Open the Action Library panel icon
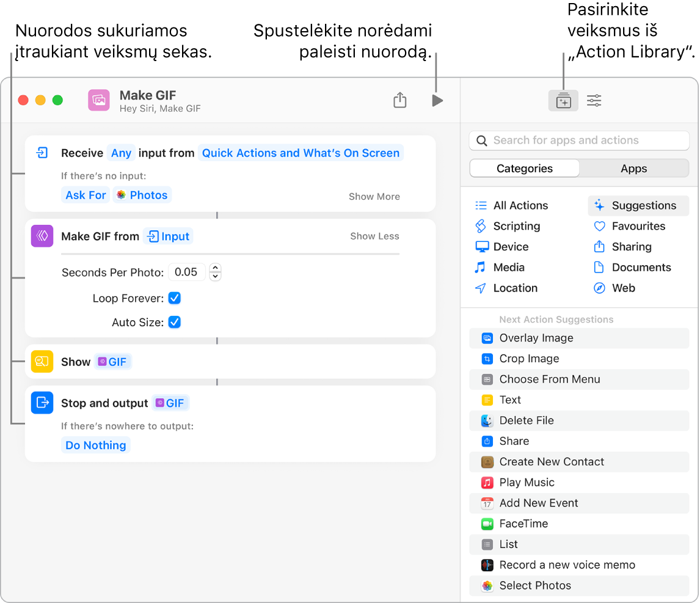 point(563,101)
